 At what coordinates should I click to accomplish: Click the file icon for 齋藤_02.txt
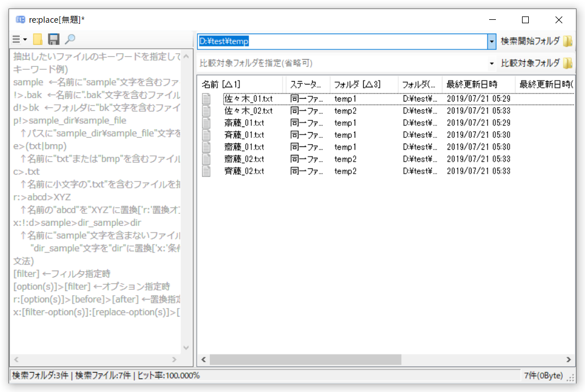[x=207, y=159]
